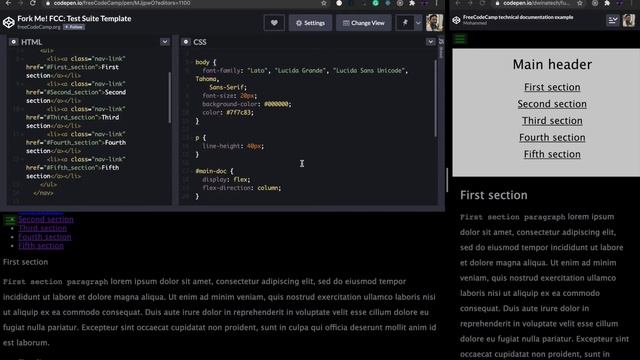640x360 pixels.
Task: Open HTML editor settings gear icon
Action: tap(13, 42)
